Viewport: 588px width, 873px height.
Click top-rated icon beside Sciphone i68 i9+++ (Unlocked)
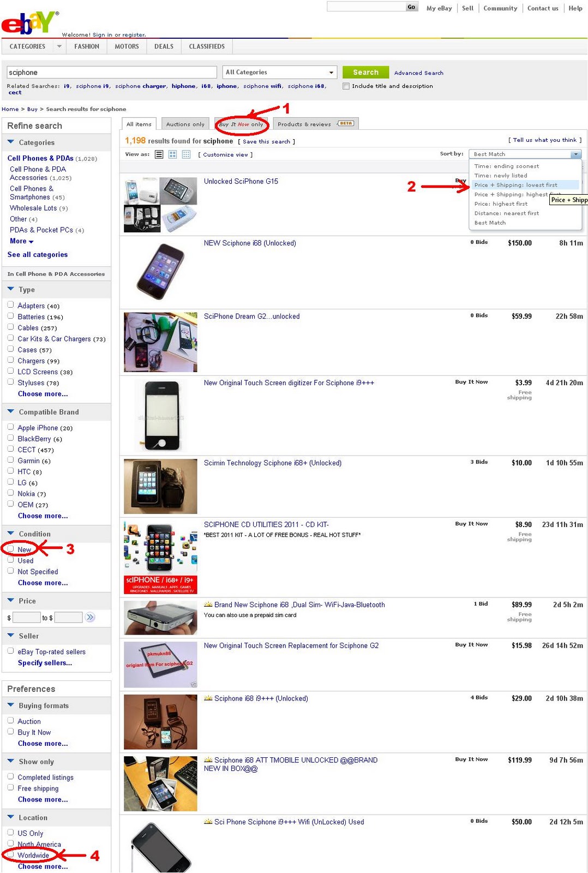point(208,698)
